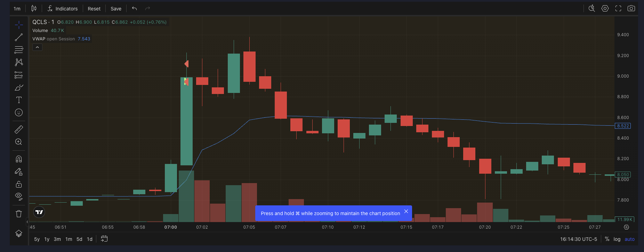Image resolution: width=644 pixels, height=252 pixels.
Task: Open chart settings hexagon icon
Action: pos(605,8)
